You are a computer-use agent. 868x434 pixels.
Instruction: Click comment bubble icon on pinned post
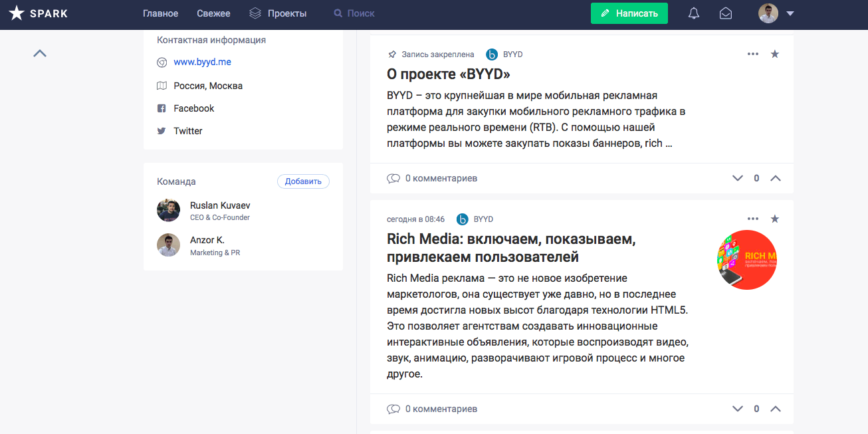[x=393, y=178]
